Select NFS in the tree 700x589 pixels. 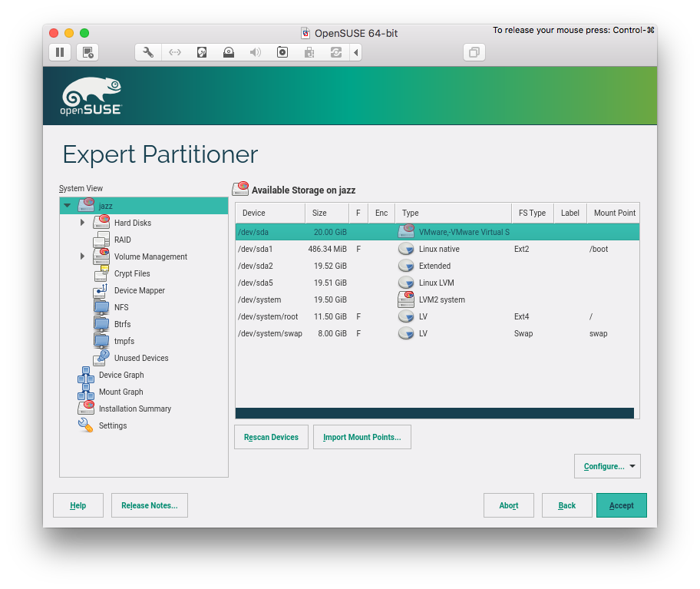click(121, 308)
